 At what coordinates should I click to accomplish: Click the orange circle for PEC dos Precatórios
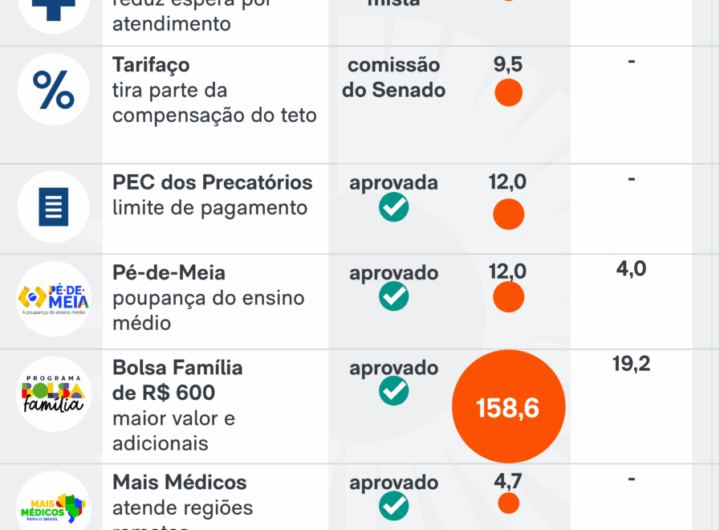(508, 213)
